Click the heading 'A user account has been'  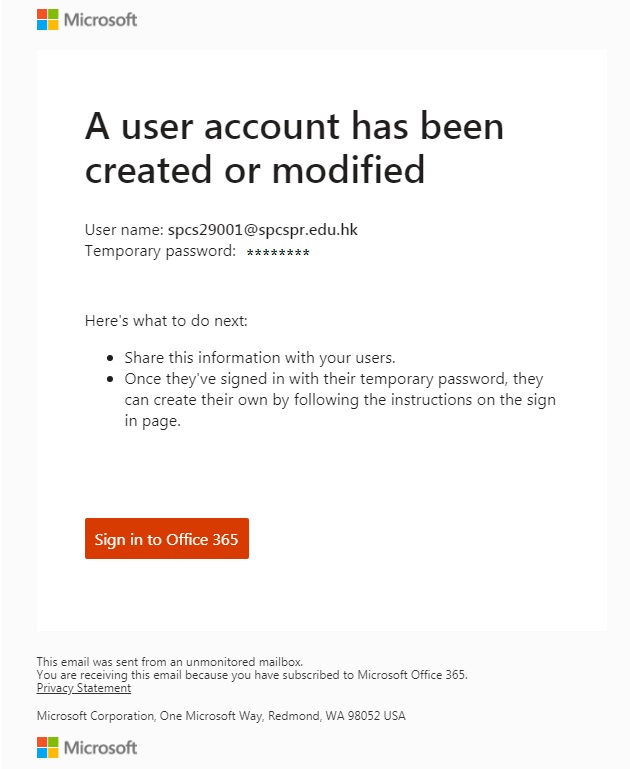[x=294, y=126]
